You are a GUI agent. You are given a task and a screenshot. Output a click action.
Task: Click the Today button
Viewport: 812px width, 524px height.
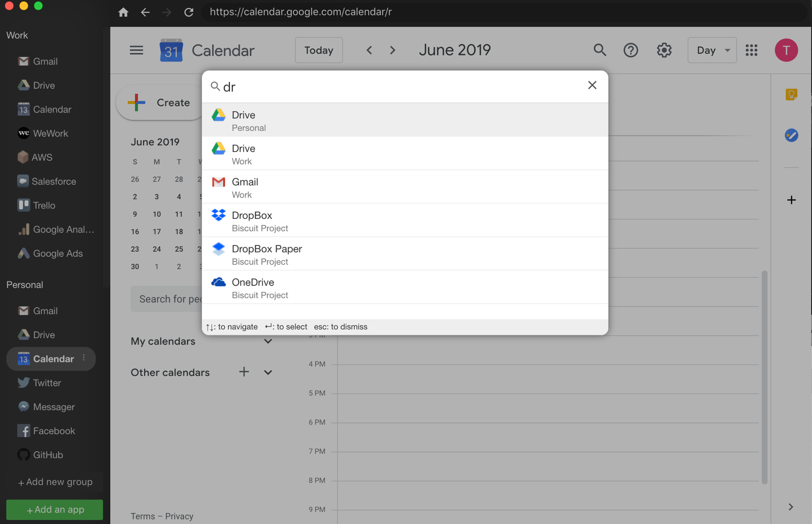[318, 50]
